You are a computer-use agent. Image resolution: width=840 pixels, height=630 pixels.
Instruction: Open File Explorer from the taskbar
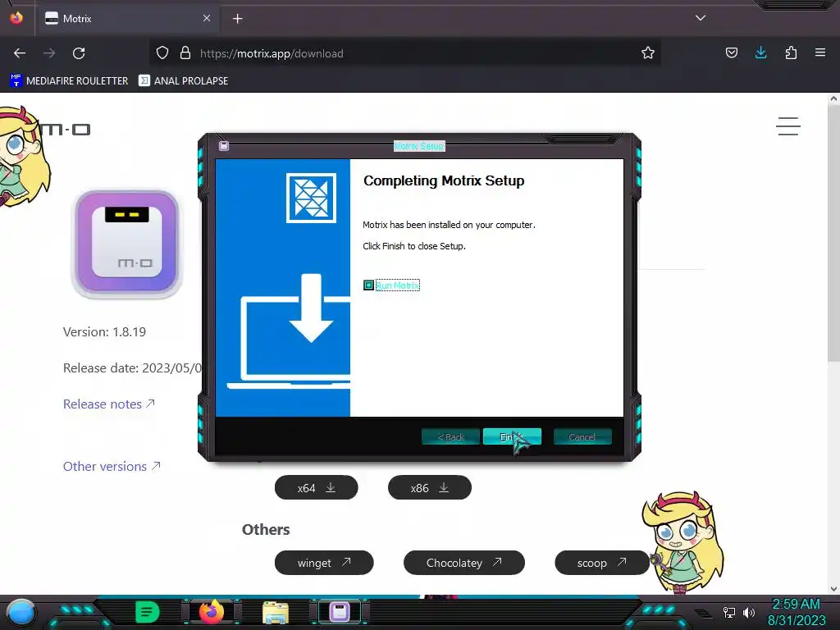(276, 612)
